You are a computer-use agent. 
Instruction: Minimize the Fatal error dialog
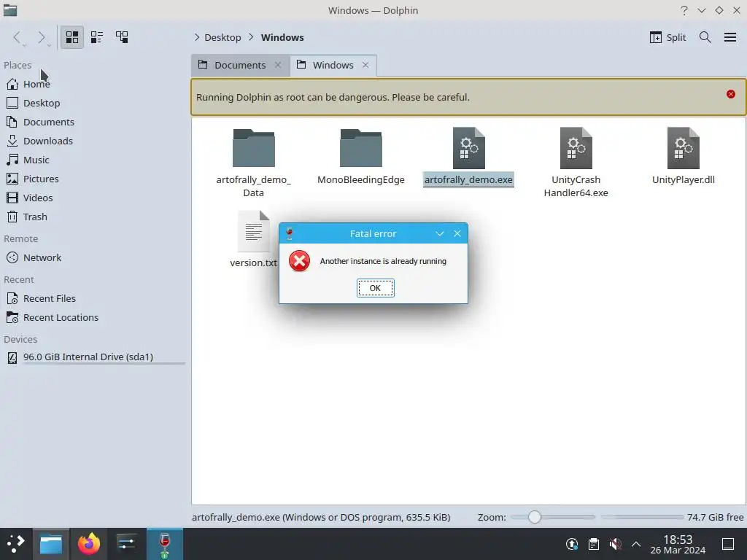[440, 234]
